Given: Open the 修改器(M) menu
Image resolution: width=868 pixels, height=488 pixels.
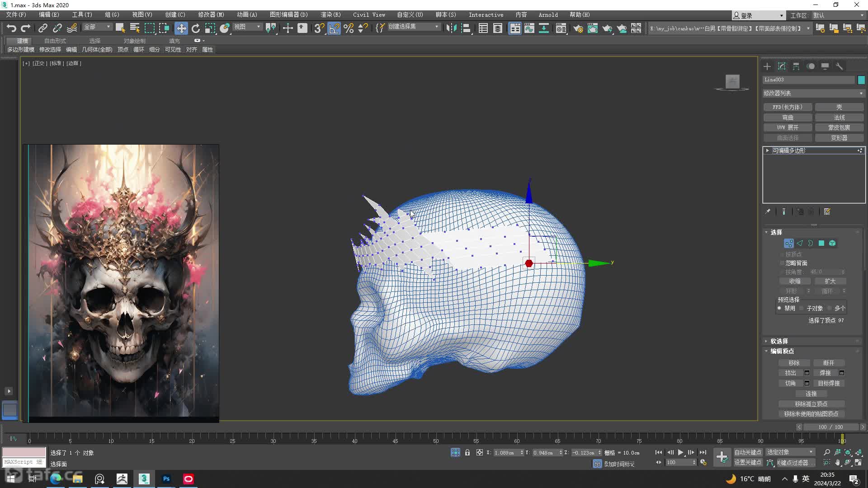Looking at the screenshot, I should point(211,15).
